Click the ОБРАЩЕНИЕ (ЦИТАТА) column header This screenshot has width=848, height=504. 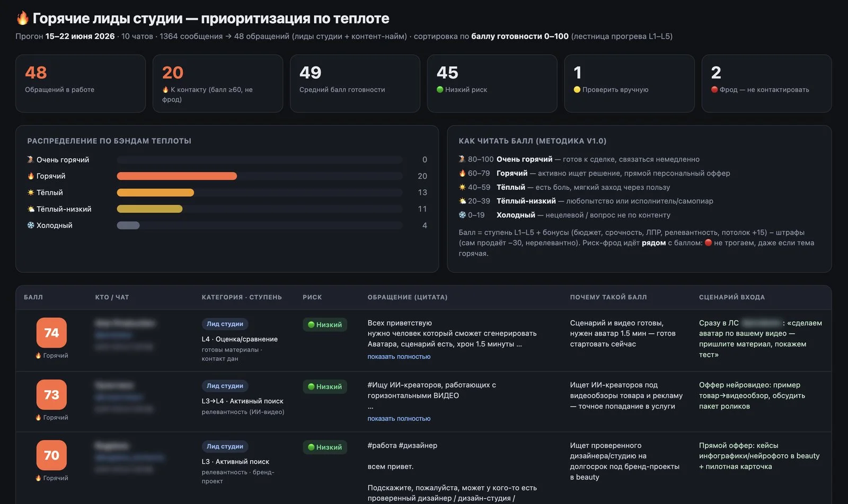click(x=408, y=297)
